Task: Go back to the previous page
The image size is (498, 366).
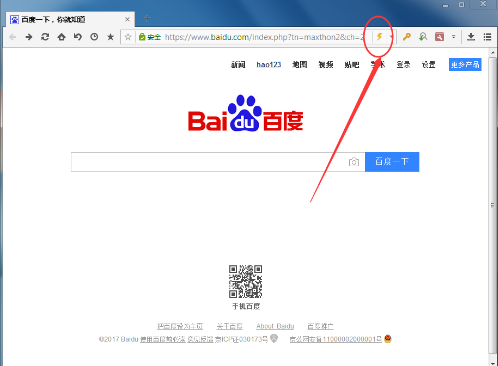Action: tap(13, 37)
